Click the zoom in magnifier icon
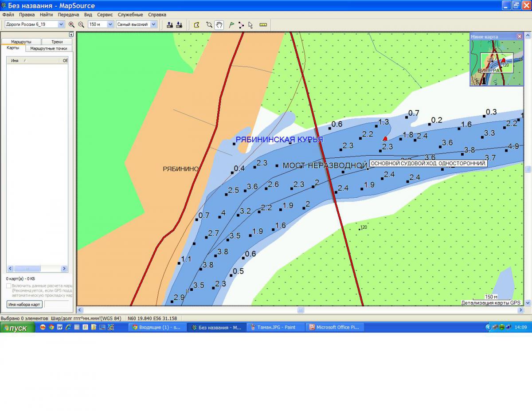The width and height of the screenshot is (532, 415). point(71,25)
